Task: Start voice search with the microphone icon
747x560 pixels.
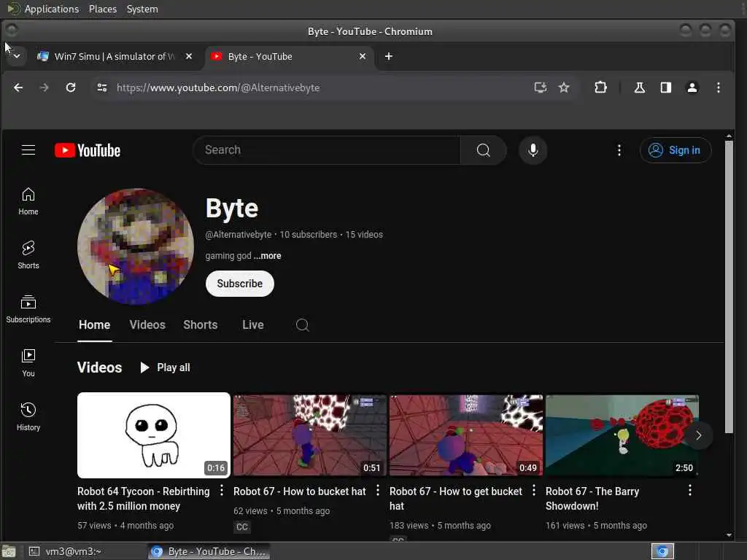Action: 533,150
